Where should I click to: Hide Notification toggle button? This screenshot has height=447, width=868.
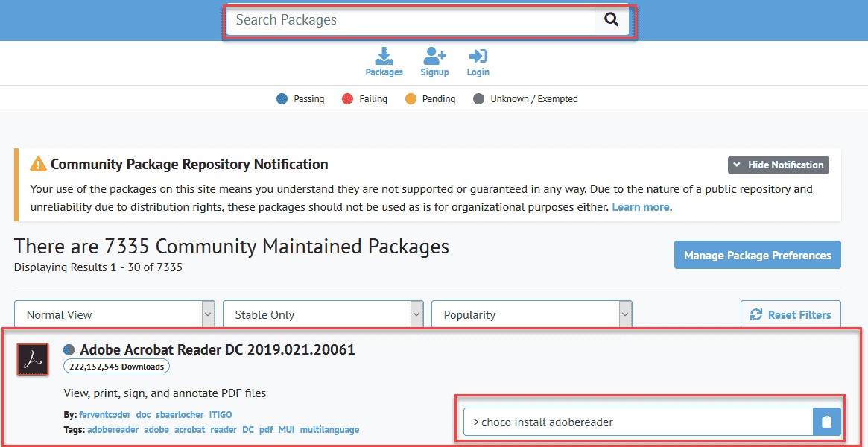[x=778, y=165]
